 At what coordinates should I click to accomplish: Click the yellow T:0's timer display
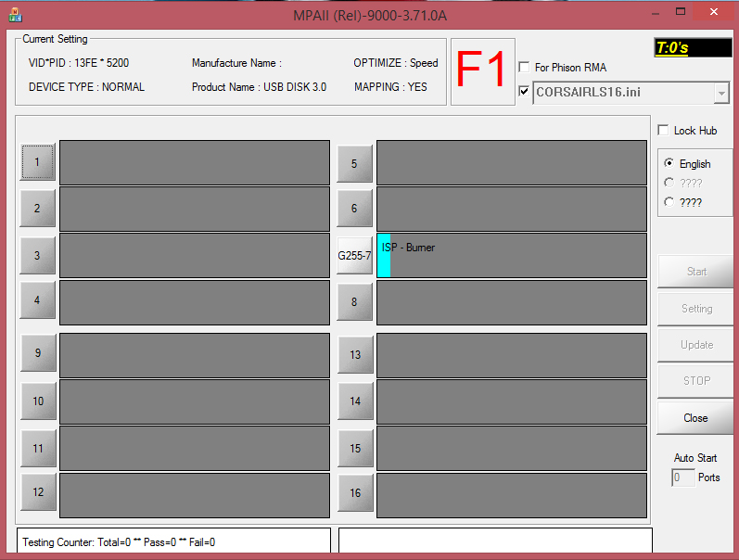[x=693, y=47]
